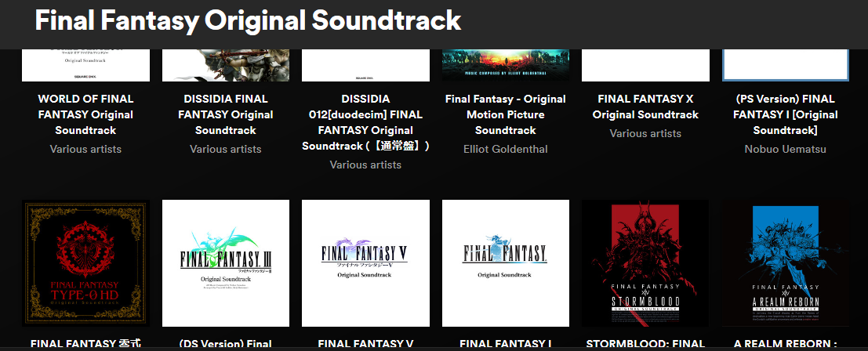Click the Final Fantasy Original Soundtrack page heading
Screen dimensions: 868x351
click(248, 20)
